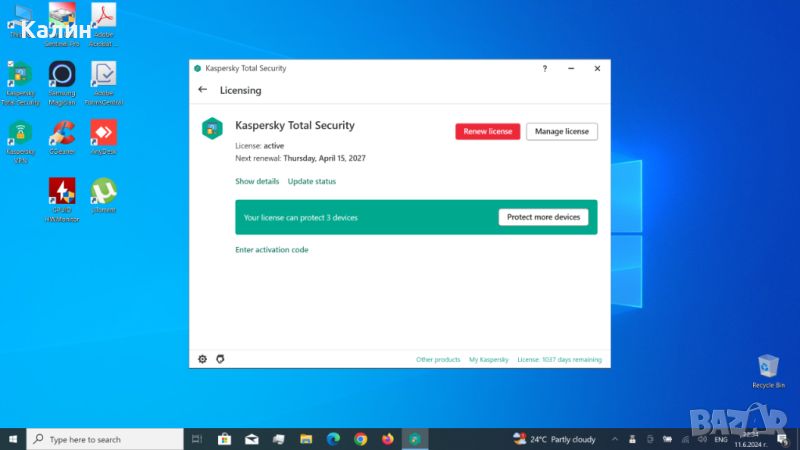This screenshot has width=800, height=450.
Task: Click the ENG language indicator
Action: pyautogui.click(x=721, y=439)
